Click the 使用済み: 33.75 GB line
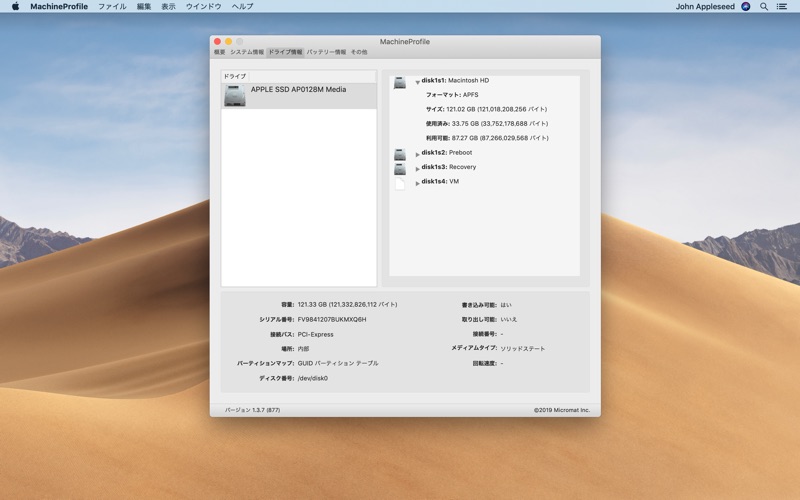Image resolution: width=800 pixels, height=500 pixels. (487, 123)
